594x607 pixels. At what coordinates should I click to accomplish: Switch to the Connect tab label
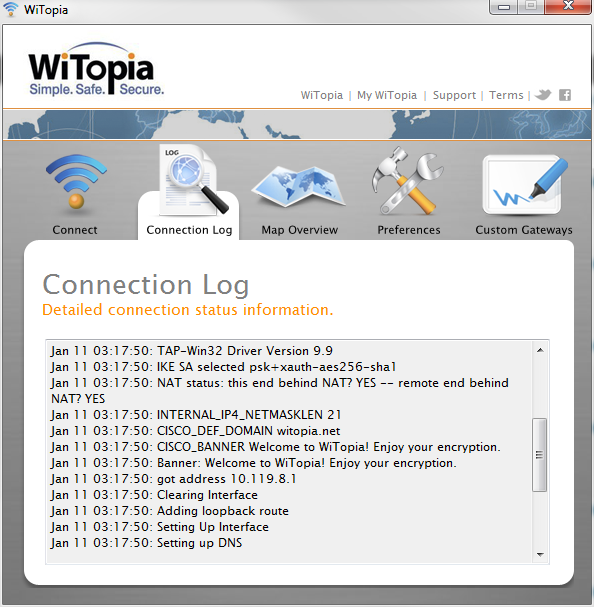[75, 230]
